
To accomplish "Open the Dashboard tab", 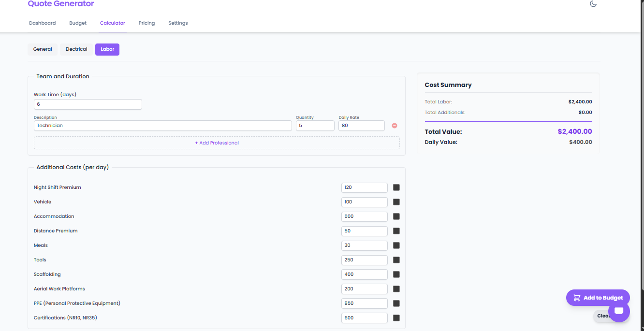I will pos(43,23).
